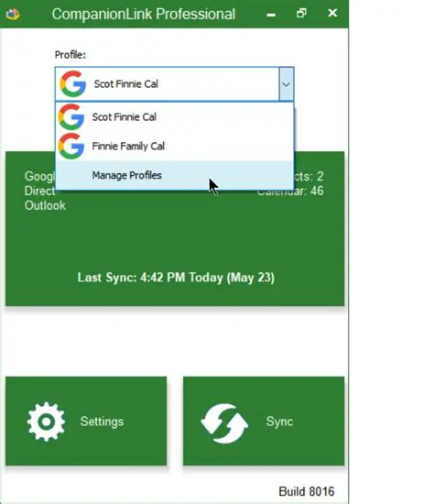Click the CompanionLink Professional window title
Viewport: 434px width, 504px height.
(143, 14)
